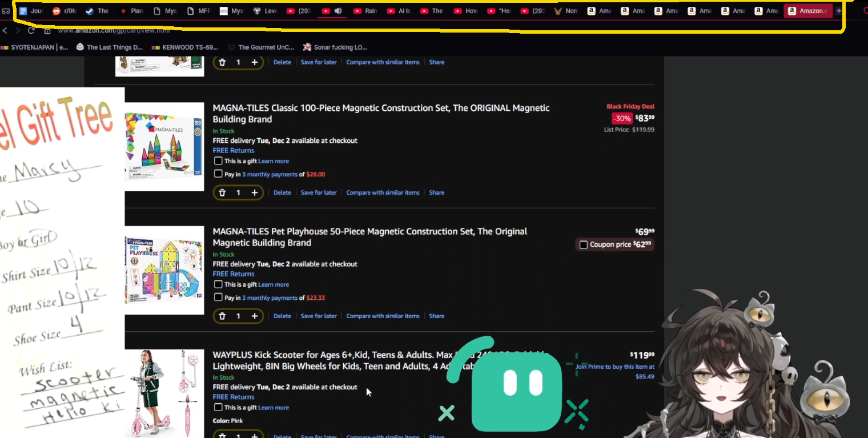Mark WAYPLUS Kick Scooter as a gift

point(218,408)
